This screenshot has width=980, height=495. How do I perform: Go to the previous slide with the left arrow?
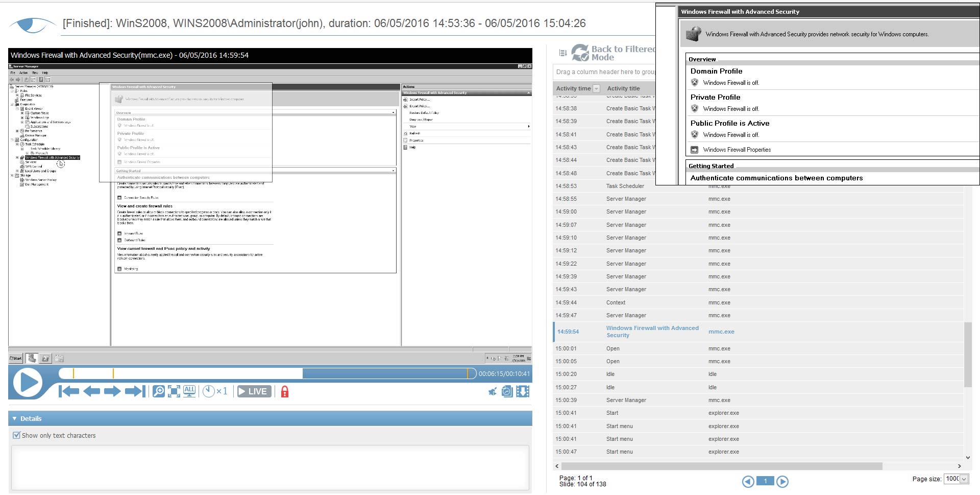[x=91, y=391]
